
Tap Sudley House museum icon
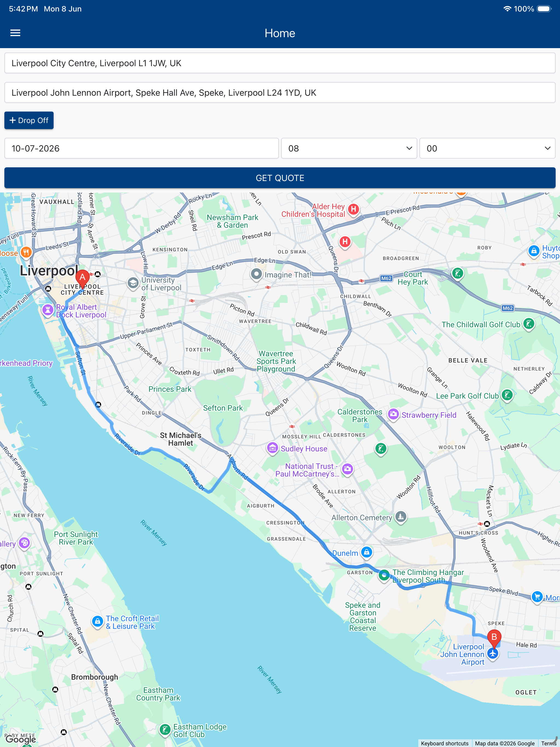(273, 448)
